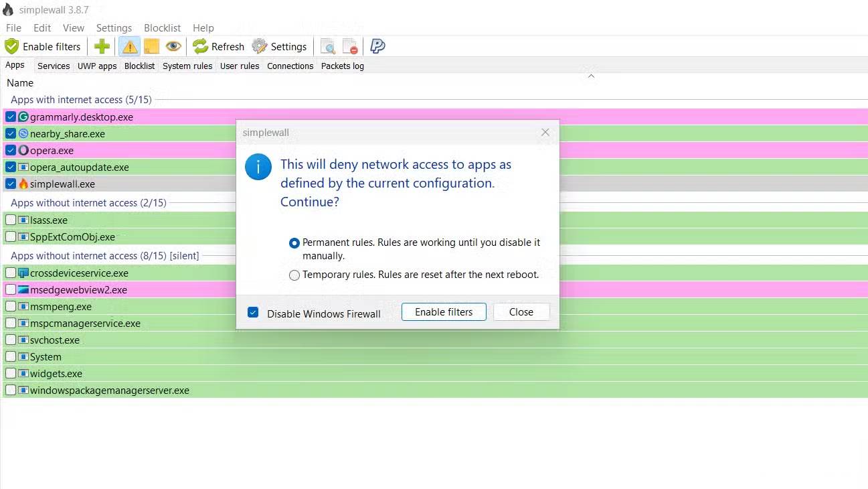
Task: Select the windowspackagemanagerserver.exe row name
Action: (110, 390)
